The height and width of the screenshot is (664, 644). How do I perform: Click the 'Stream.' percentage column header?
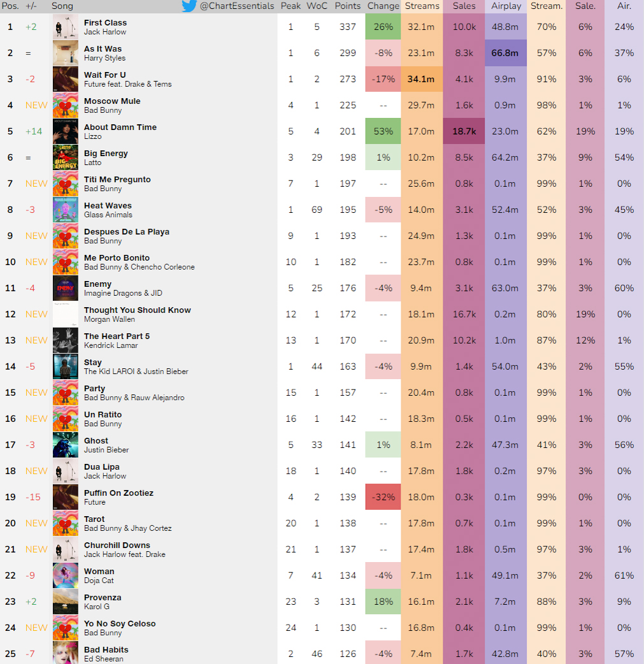547,6
